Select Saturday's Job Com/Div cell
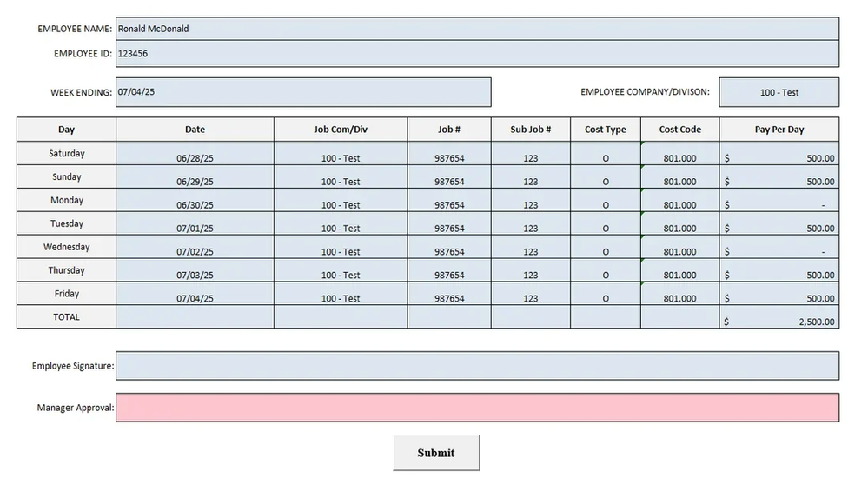 (x=341, y=153)
